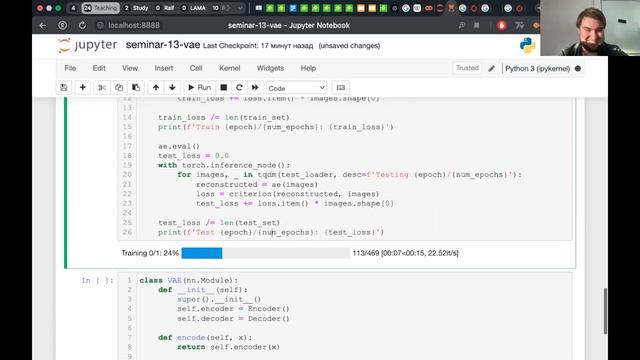The width and height of the screenshot is (640, 360).
Task: Click the Python logo icon
Action: pyautogui.click(x=527, y=45)
